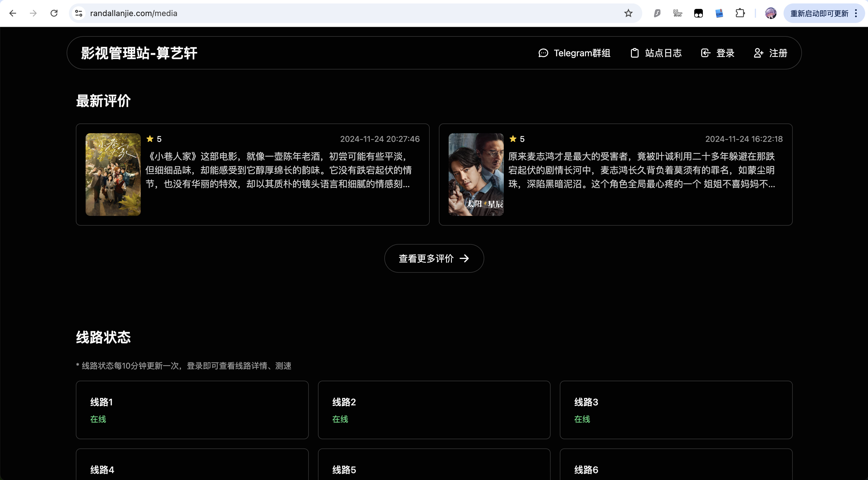Bookmark this page with star icon
Viewport: 868px width, 480px height.
coord(628,13)
